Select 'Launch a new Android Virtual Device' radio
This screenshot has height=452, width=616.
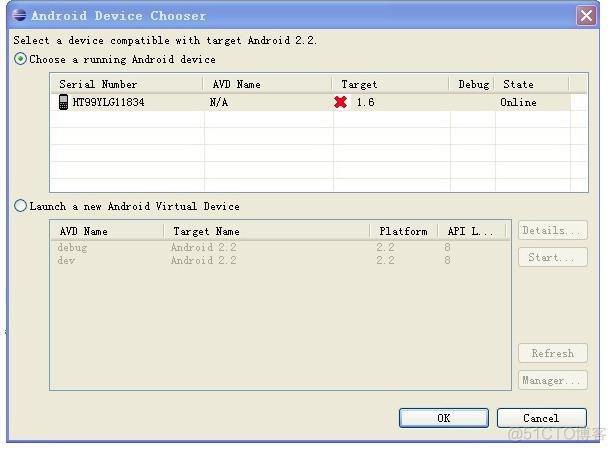[20, 206]
